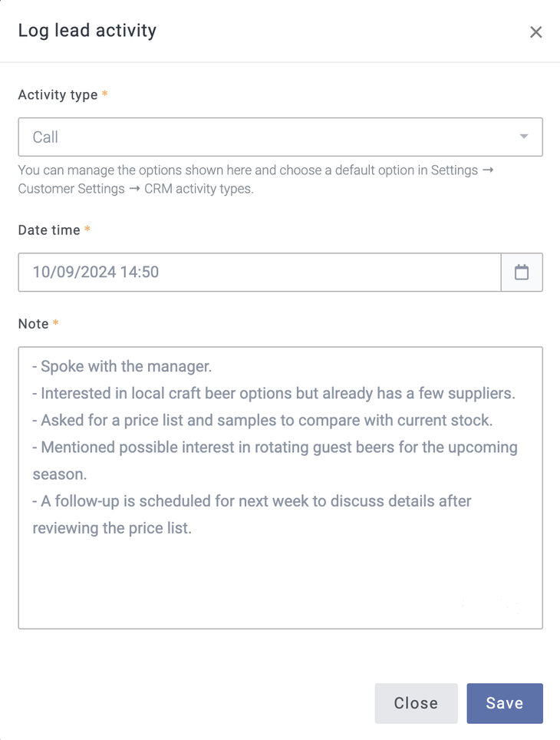The image size is (560, 740).
Task: Click the 'Note' field label
Action: point(33,324)
